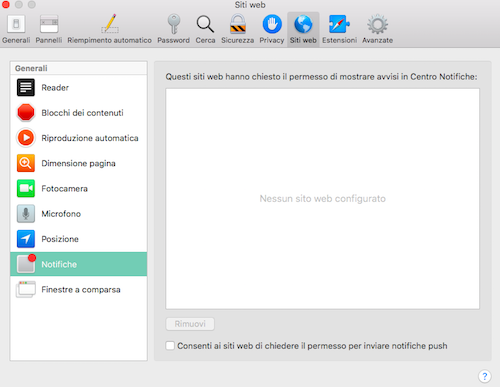Select Posizione label in sidebar
Image resolution: width=500 pixels, height=387 pixels.
[x=60, y=239]
